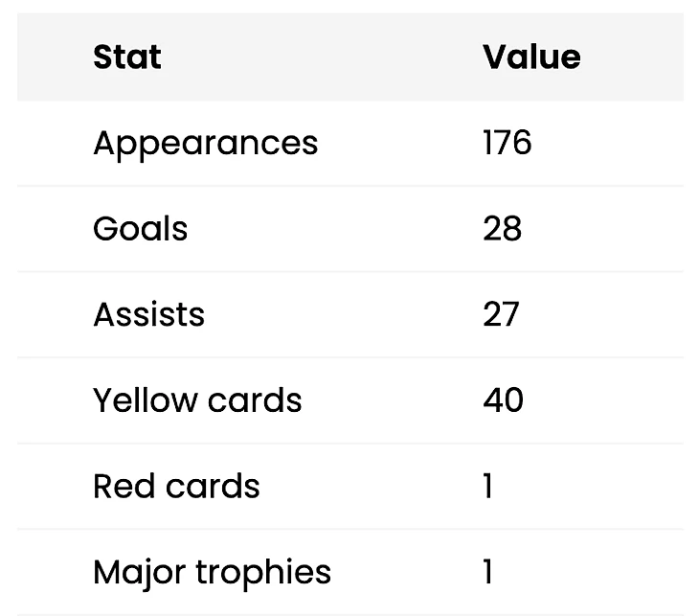
Task: Select the Red cards label
Action: [176, 486]
